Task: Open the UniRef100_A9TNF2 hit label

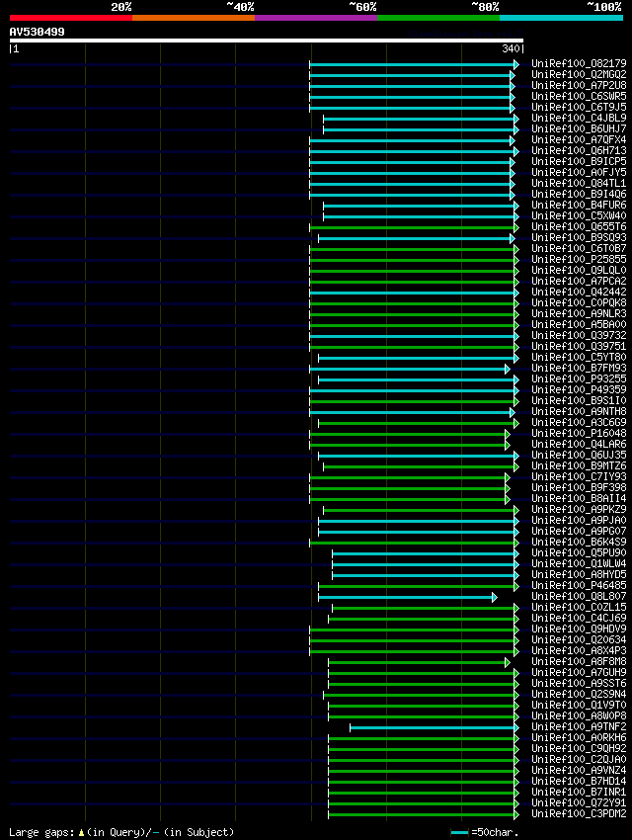Action: pyautogui.click(x=579, y=727)
